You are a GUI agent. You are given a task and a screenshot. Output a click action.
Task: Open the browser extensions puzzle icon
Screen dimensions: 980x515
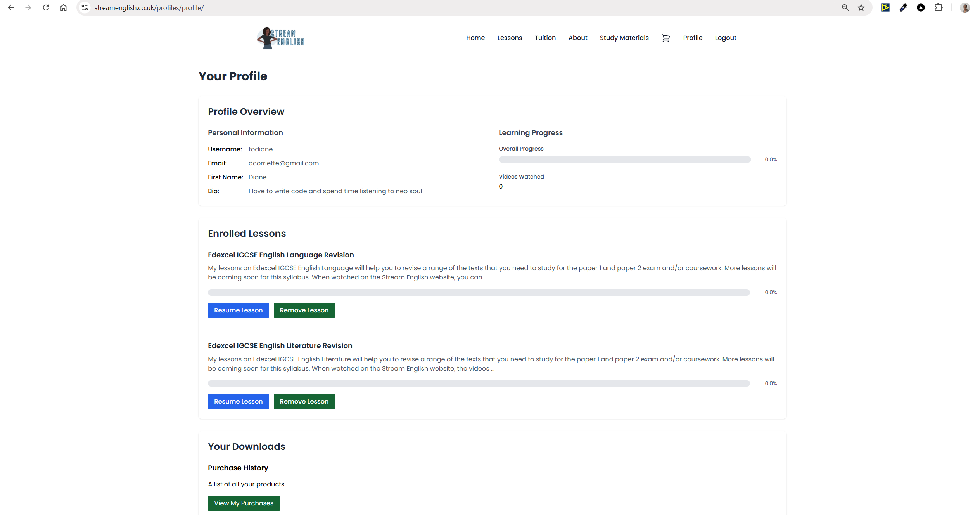(939, 8)
